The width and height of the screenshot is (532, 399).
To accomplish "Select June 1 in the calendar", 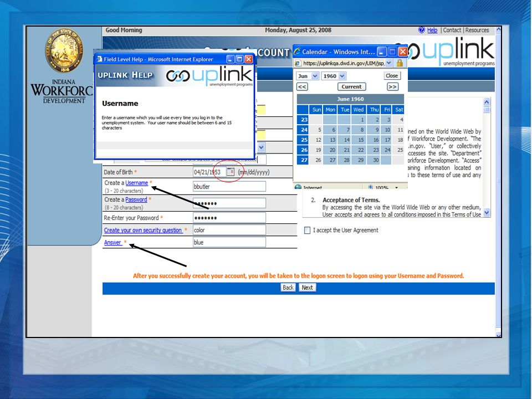I will pyautogui.click(x=359, y=120).
